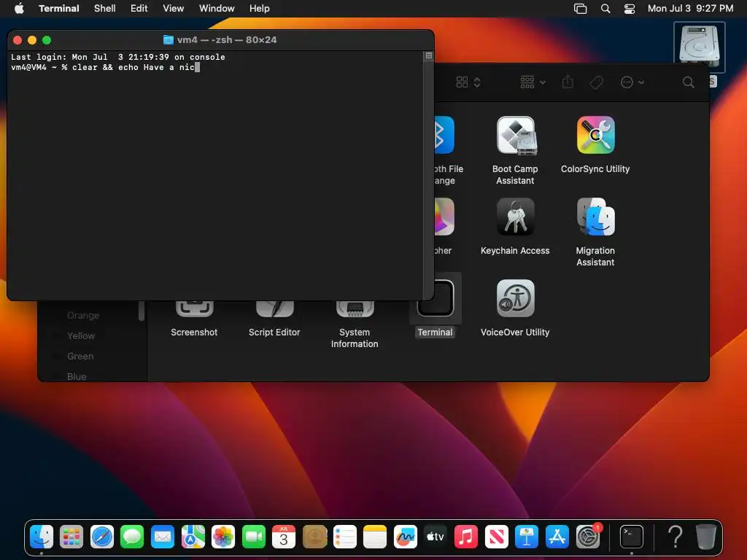The height and width of the screenshot is (560, 747).
Task: Open Safari from the Dock
Action: pos(102,537)
